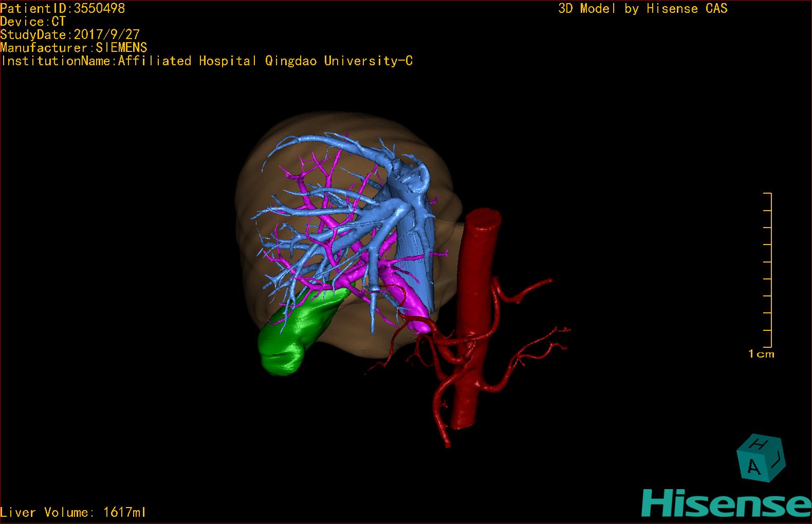Click the Device:CT label

coord(33,22)
